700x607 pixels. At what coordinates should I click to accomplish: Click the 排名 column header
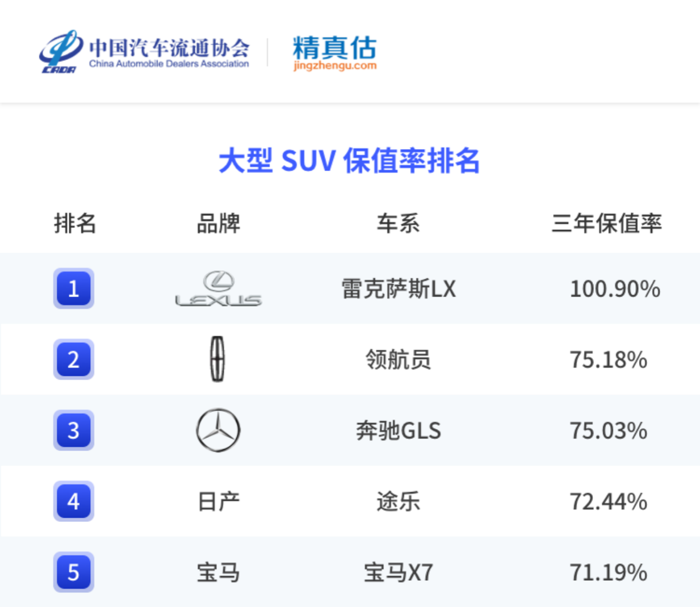pyautogui.click(x=75, y=223)
